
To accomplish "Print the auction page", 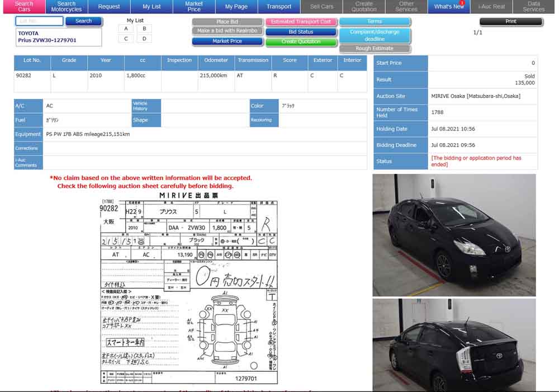I will click(511, 21).
